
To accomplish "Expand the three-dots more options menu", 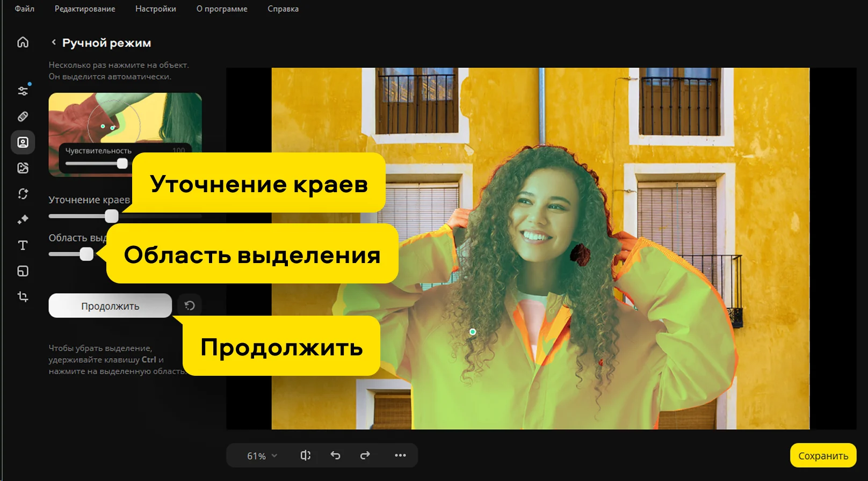I will (400, 456).
